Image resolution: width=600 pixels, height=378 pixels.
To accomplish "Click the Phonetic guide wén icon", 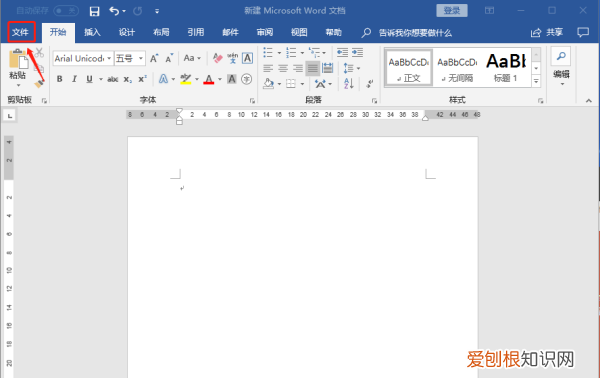I will click(x=232, y=58).
